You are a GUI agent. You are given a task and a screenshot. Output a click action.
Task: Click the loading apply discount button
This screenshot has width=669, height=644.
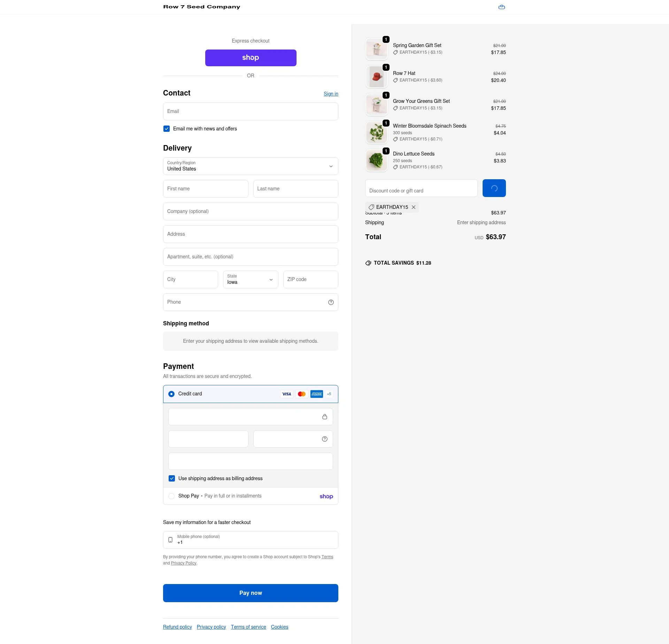click(494, 188)
